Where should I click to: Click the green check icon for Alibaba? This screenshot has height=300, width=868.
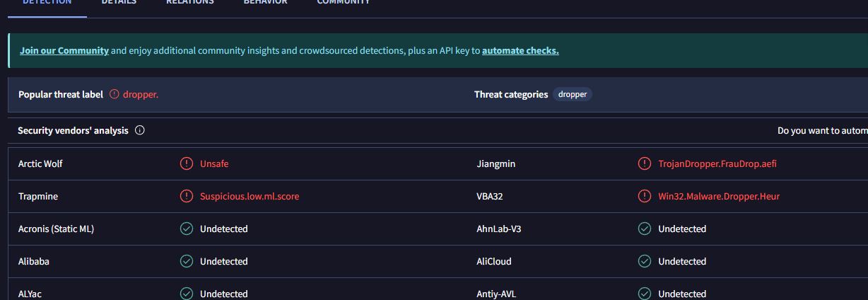coord(187,261)
